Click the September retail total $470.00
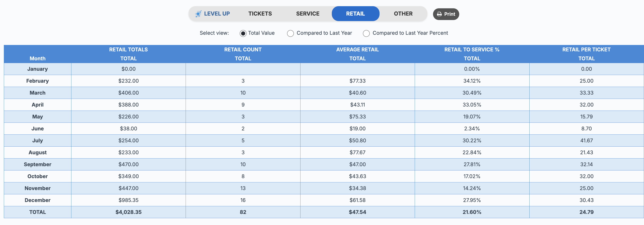Screen dimensions: 644x225 coord(129,164)
